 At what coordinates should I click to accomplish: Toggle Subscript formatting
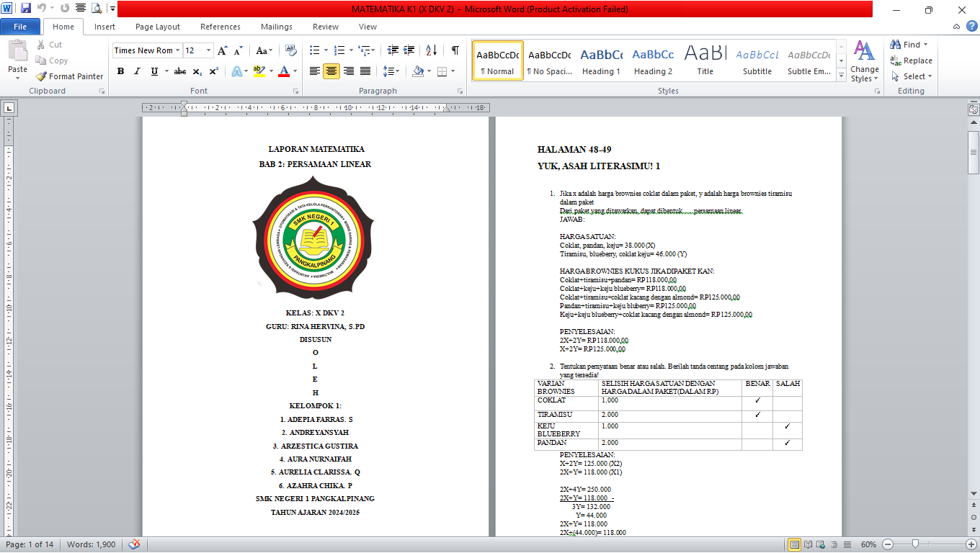198,71
